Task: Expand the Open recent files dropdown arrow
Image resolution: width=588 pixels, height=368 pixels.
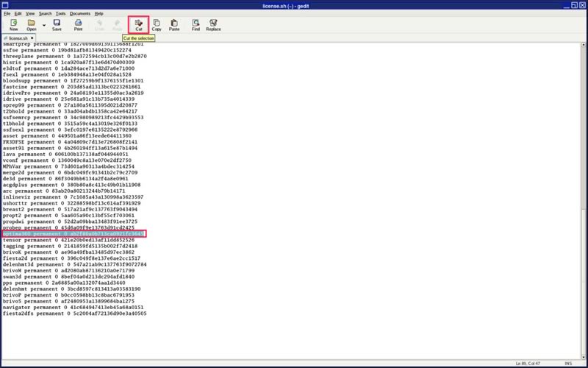Action: point(43,25)
